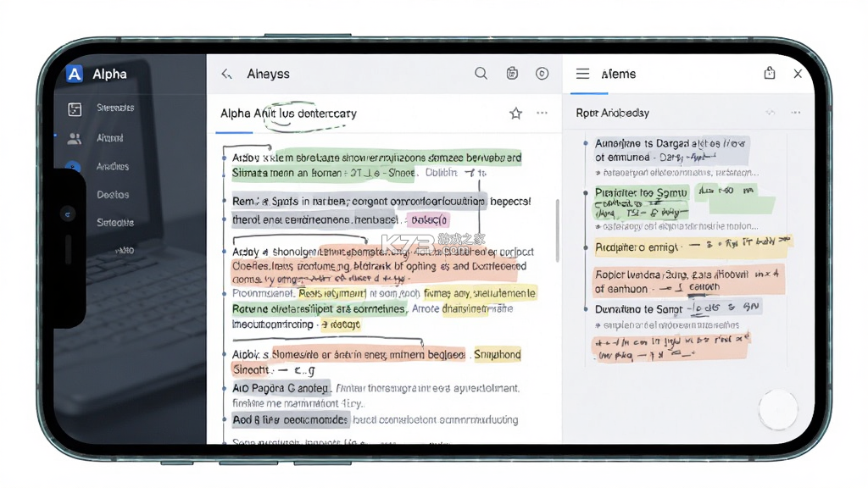Star the Alpha document as favorite
Image resolution: width=868 pixels, height=488 pixels.
[516, 114]
